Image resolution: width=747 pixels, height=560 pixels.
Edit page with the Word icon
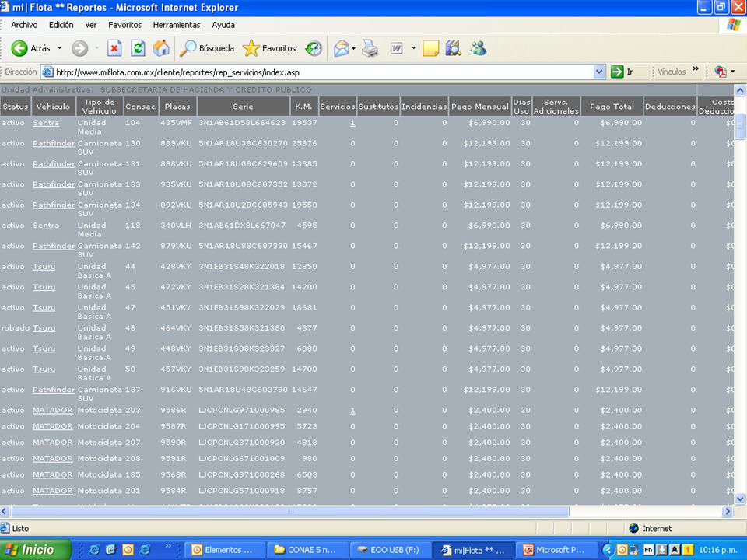[396, 48]
